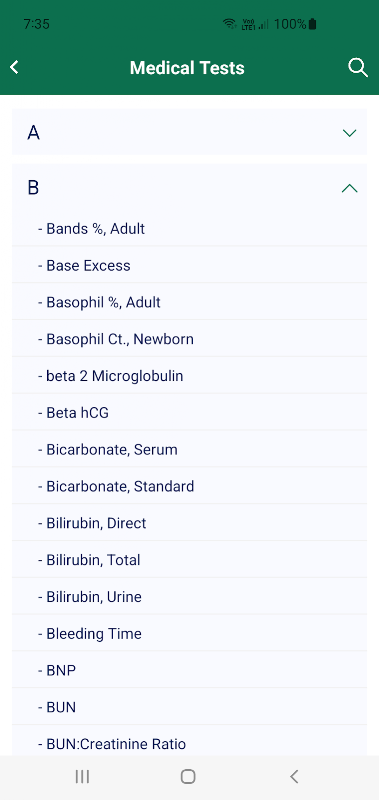The width and height of the screenshot is (379, 800).
Task: Open Basophil %, Adult entry
Action: coord(189,302)
